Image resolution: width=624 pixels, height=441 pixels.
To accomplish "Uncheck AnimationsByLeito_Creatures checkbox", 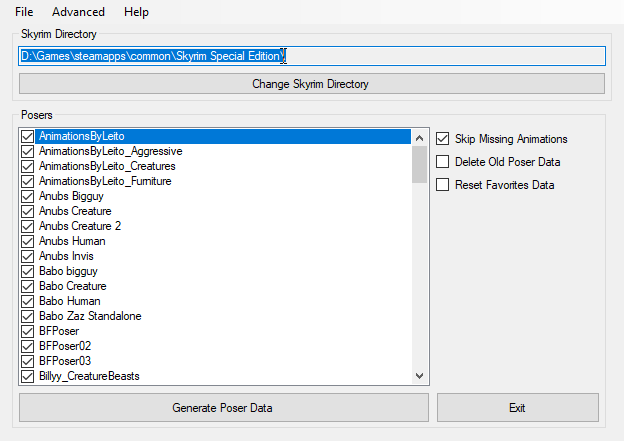I will [27, 166].
